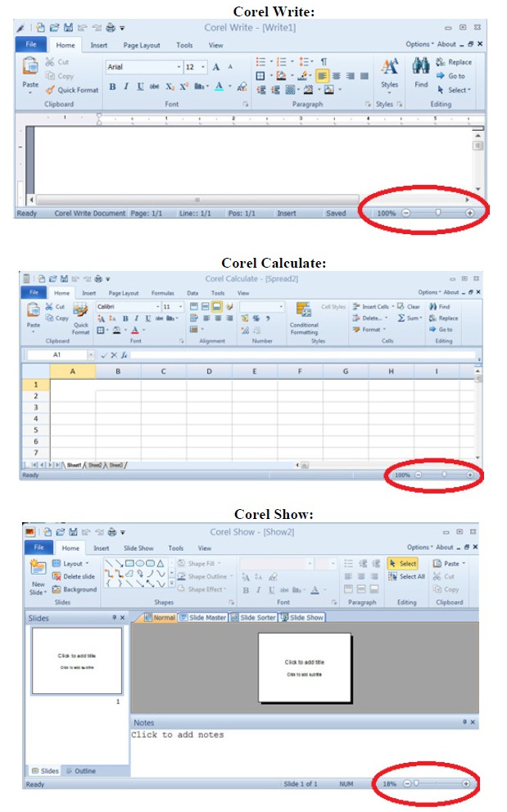Image resolution: width=507 pixels, height=812 pixels.
Task: Click formula fx icon in Corel Calculate
Action: 124,355
